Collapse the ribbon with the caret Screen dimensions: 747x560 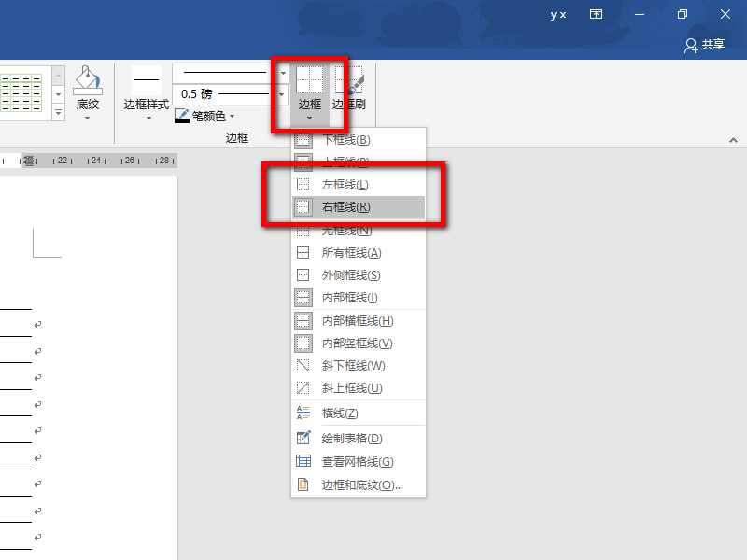(x=733, y=140)
